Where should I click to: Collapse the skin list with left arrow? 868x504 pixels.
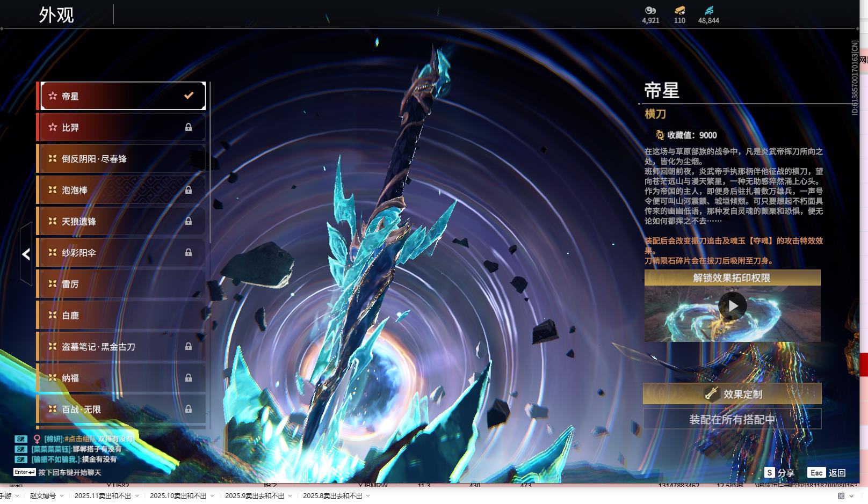26,254
